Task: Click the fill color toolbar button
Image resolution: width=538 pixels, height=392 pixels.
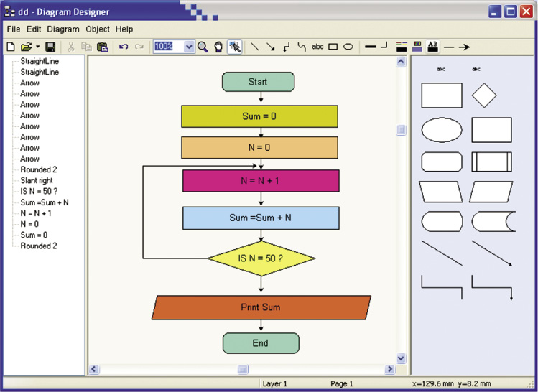Action: (x=417, y=47)
